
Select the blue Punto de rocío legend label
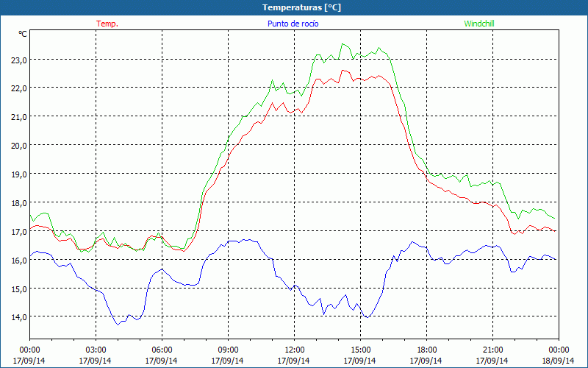[x=293, y=24]
